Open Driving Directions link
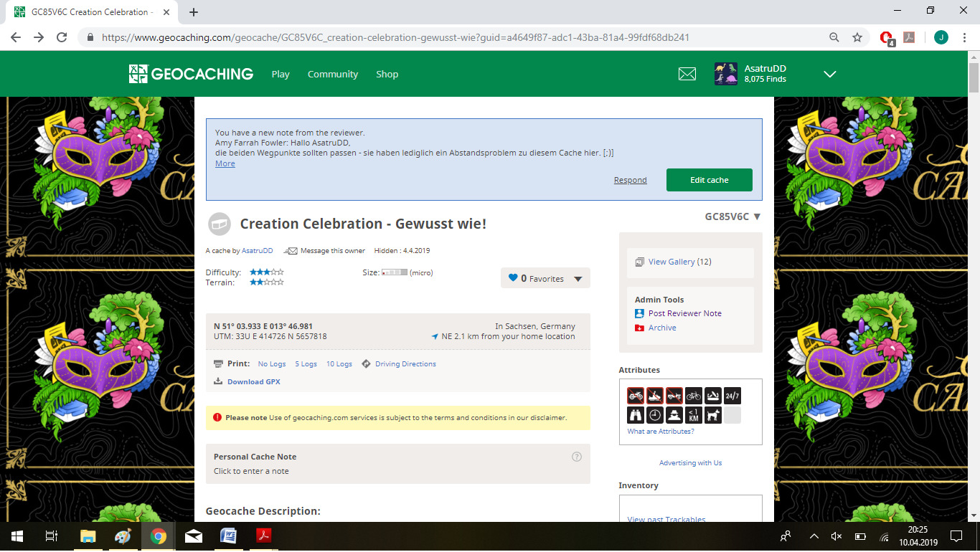This screenshot has height=552, width=980. coord(405,364)
